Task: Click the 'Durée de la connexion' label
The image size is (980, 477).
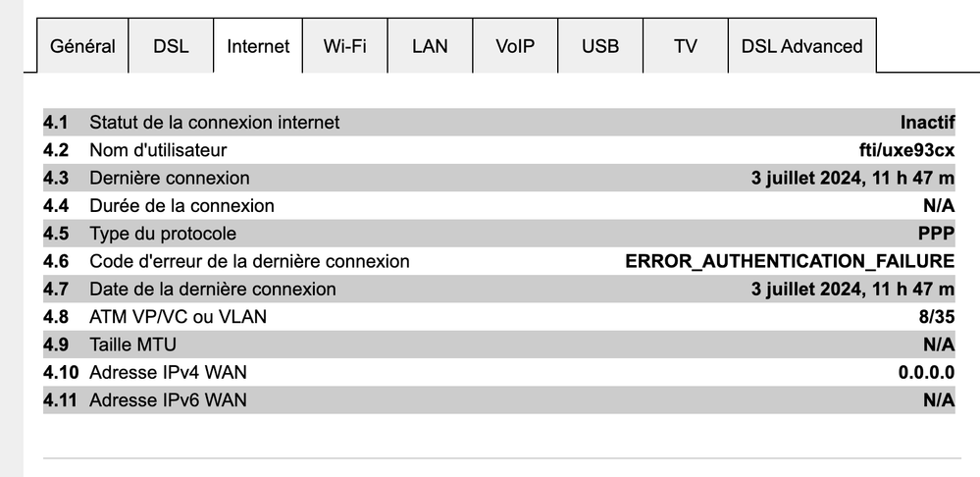Action: [x=181, y=206]
